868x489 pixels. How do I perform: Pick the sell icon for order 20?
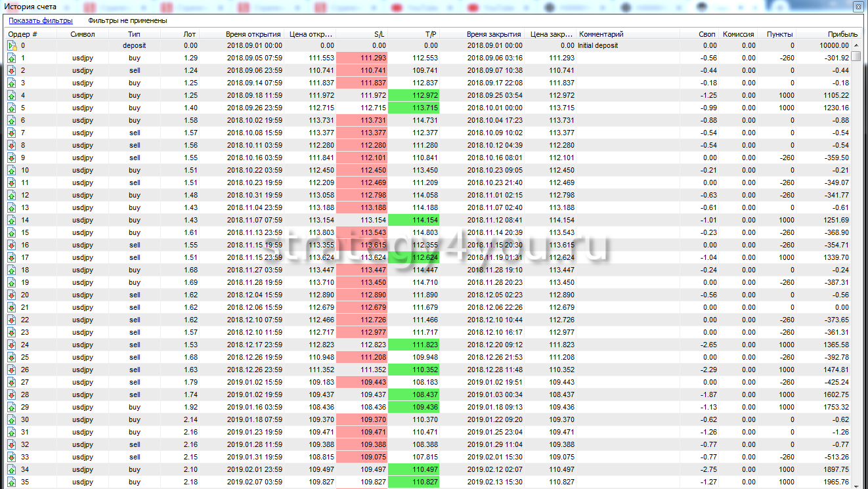pyautogui.click(x=12, y=295)
